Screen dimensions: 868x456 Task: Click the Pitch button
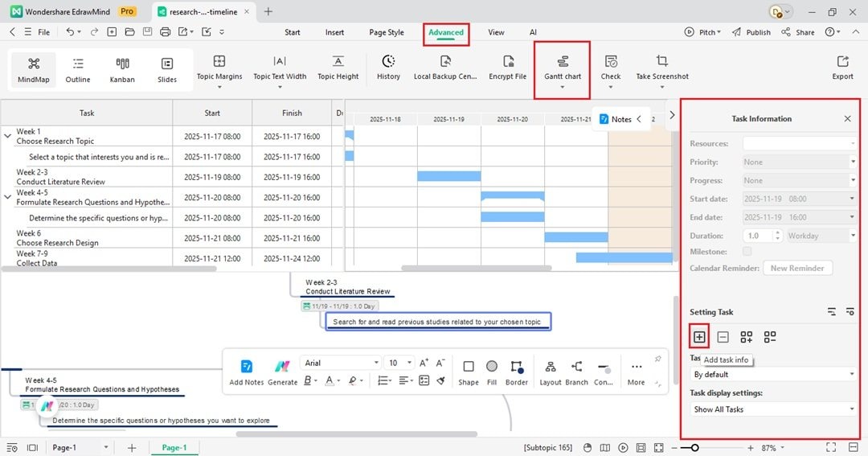(702, 32)
